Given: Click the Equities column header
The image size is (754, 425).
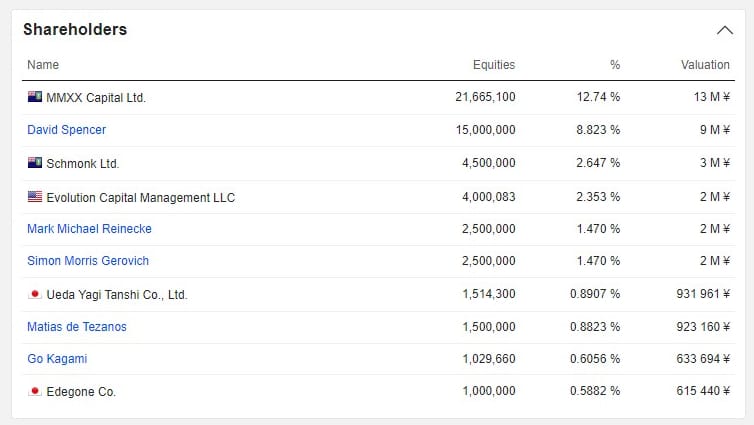Looking at the screenshot, I should [x=494, y=65].
